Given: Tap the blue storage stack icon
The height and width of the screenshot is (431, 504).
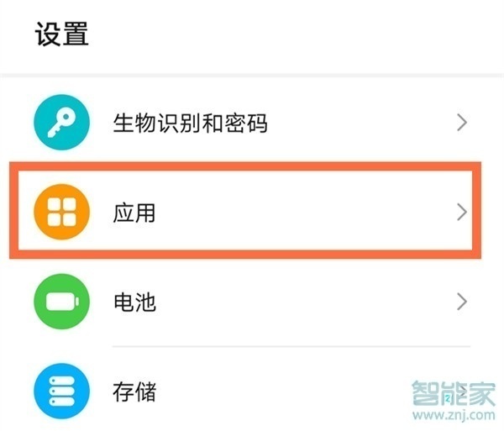Looking at the screenshot, I should coord(61,391).
